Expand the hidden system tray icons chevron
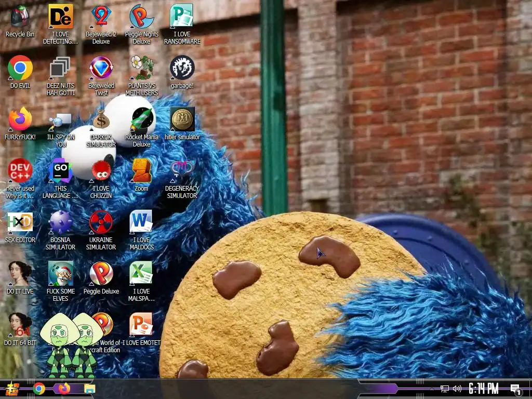The image size is (532, 399). click(x=432, y=389)
